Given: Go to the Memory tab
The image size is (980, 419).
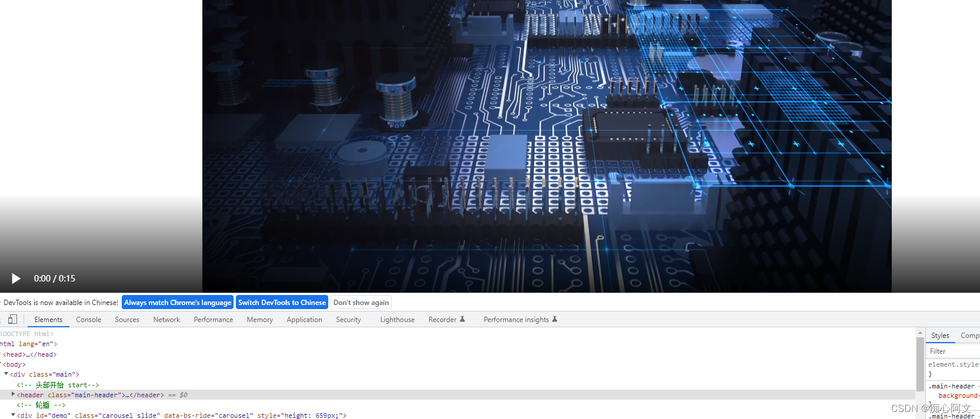Looking at the screenshot, I should tap(260, 320).
